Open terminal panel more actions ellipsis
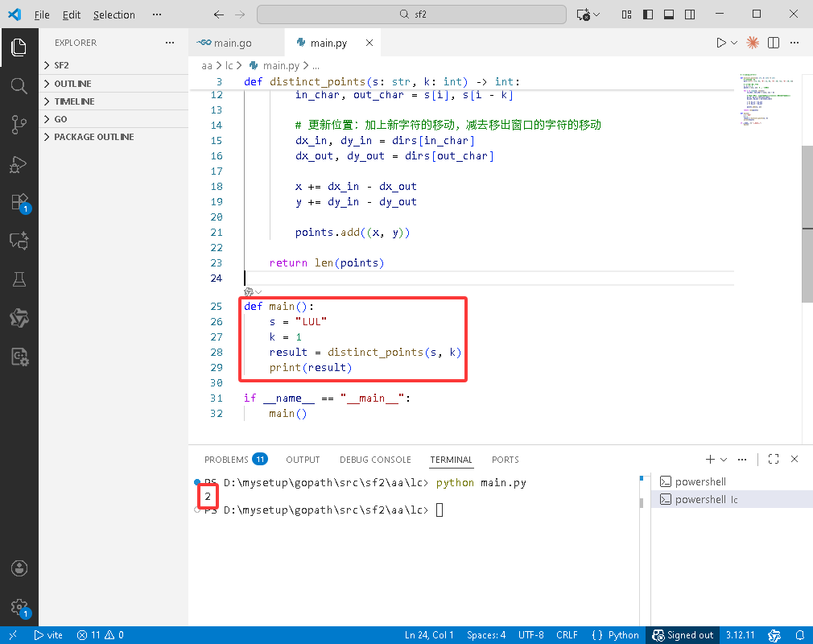813x644 pixels. coord(742,459)
